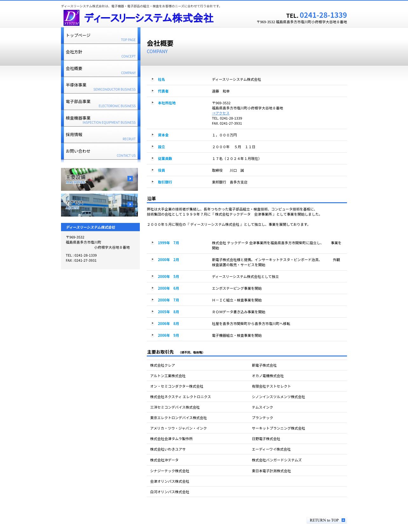Click the 主要お取引先 section heading

(160, 352)
